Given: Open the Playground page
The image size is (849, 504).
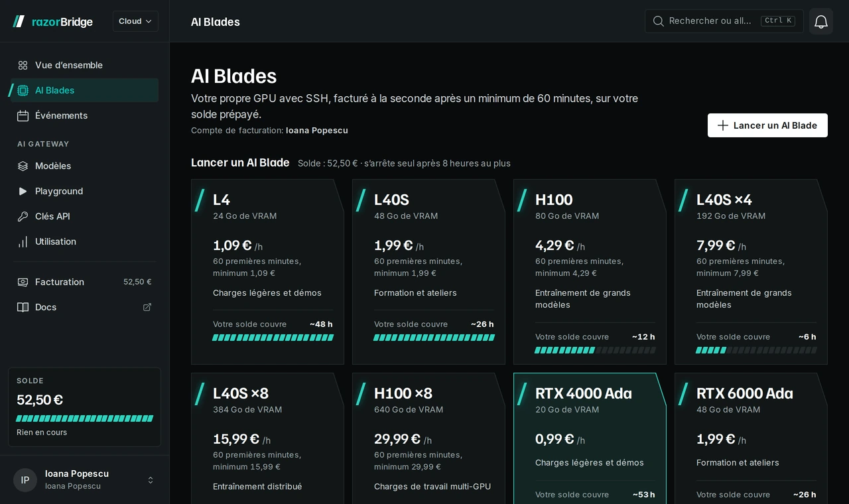Looking at the screenshot, I should 84,191.
